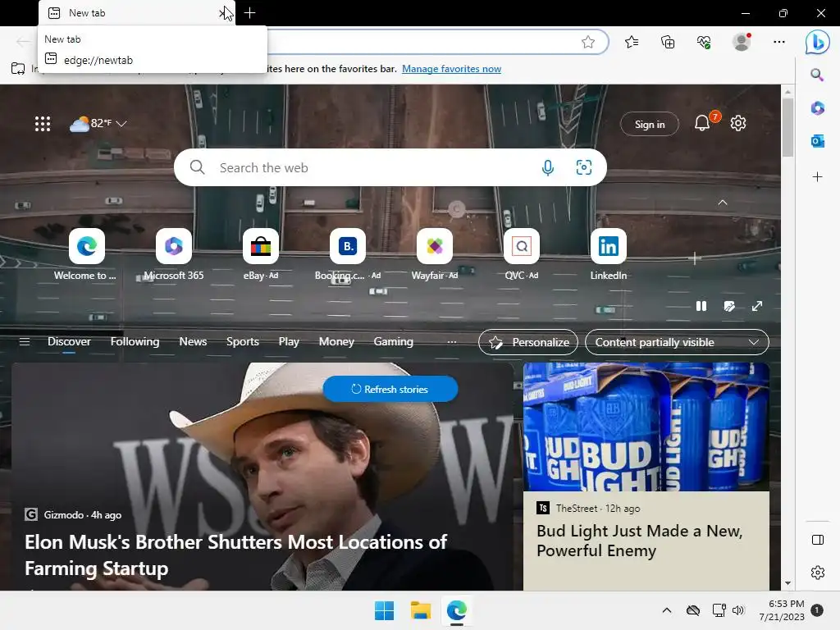Open the Favorites list icon

(x=632, y=42)
